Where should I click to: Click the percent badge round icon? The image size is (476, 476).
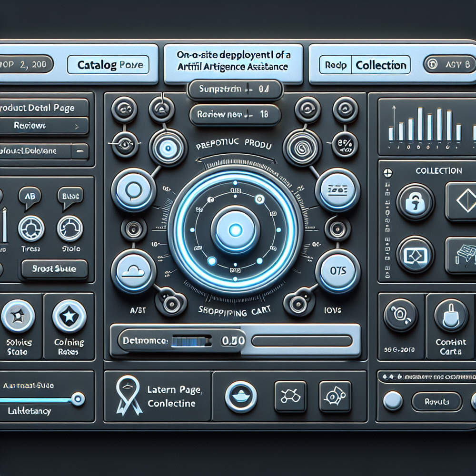pos(345,144)
